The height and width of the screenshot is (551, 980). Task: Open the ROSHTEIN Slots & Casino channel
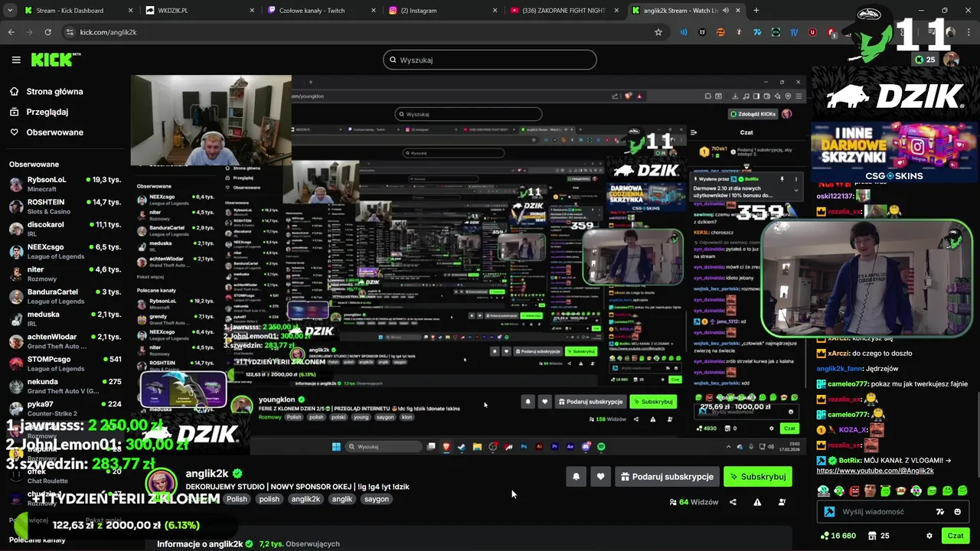65,207
